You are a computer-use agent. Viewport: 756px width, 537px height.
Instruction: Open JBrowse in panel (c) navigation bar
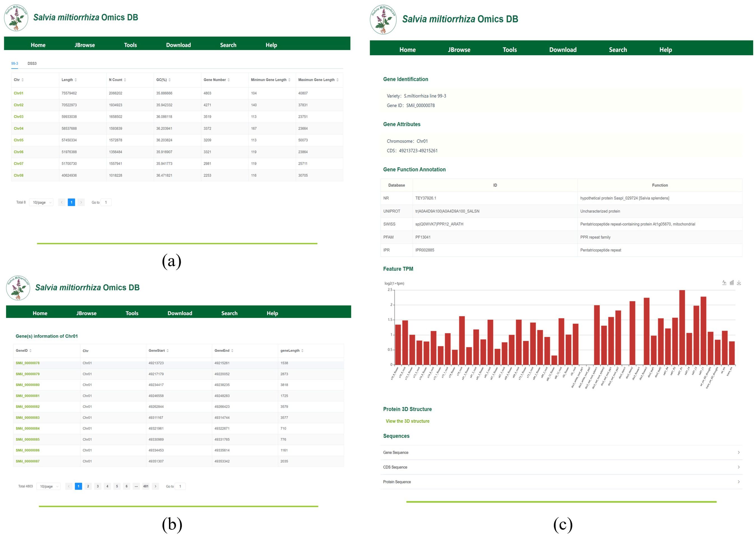click(459, 50)
